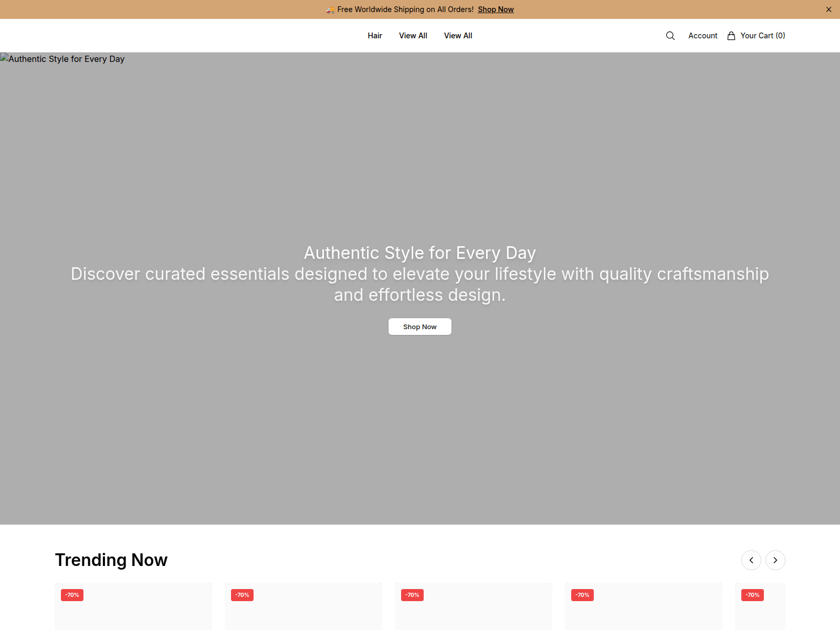The image size is (840, 630).
Task: Click the hero title Authentic Style for Every Day
Action: (x=420, y=253)
